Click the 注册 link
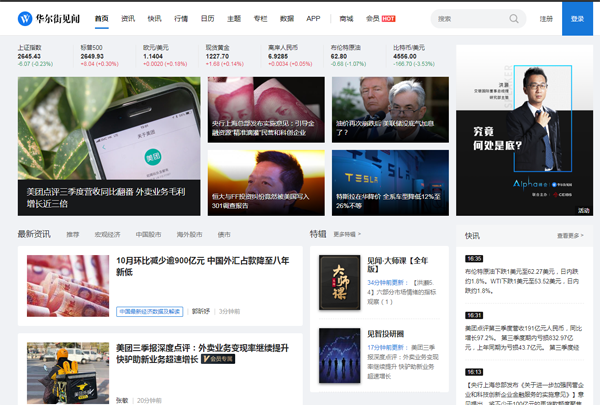Screen dimensions: 600x405 [546, 19]
